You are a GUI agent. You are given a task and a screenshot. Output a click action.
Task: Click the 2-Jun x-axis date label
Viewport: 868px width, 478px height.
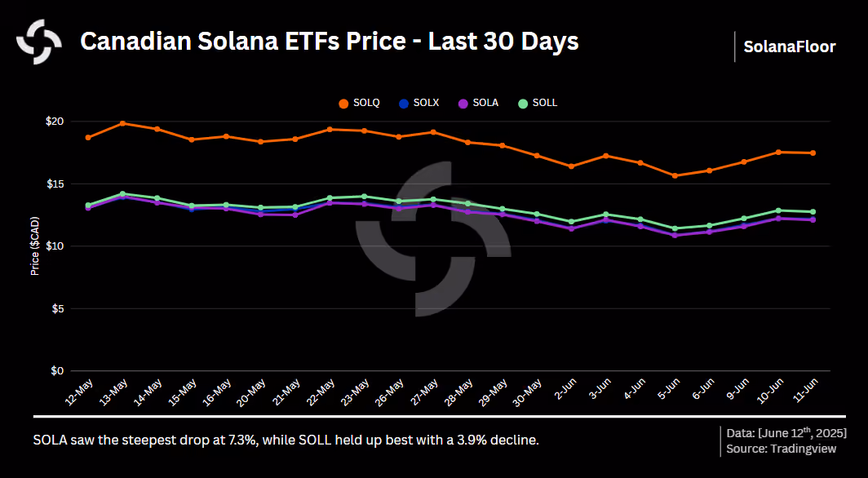click(x=564, y=391)
